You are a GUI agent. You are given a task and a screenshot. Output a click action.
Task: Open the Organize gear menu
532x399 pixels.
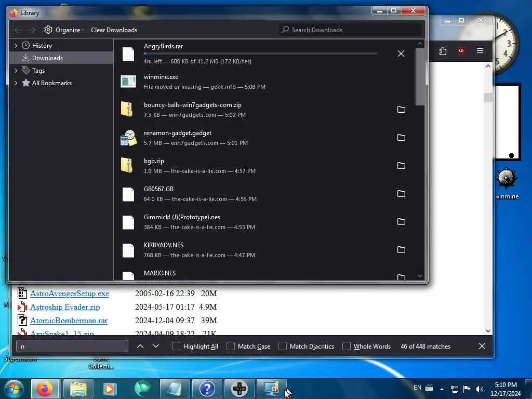(64, 30)
